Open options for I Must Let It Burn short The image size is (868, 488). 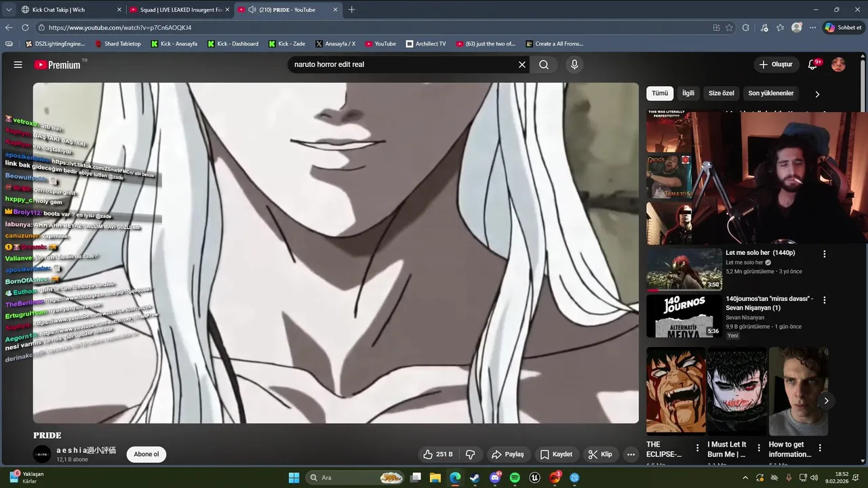pos(759,448)
